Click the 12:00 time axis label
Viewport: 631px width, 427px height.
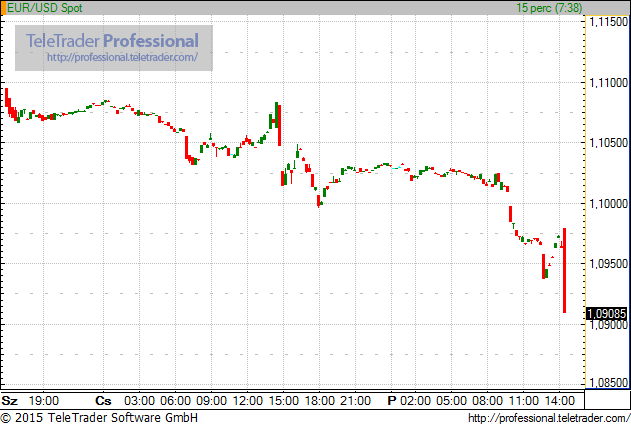pyautogui.click(x=247, y=401)
